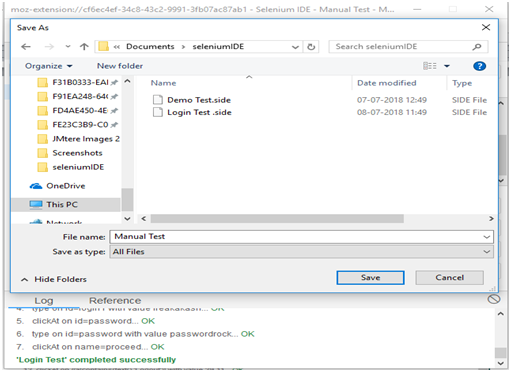Select the Login Test .side file
The width and height of the screenshot is (511, 372).
199,113
